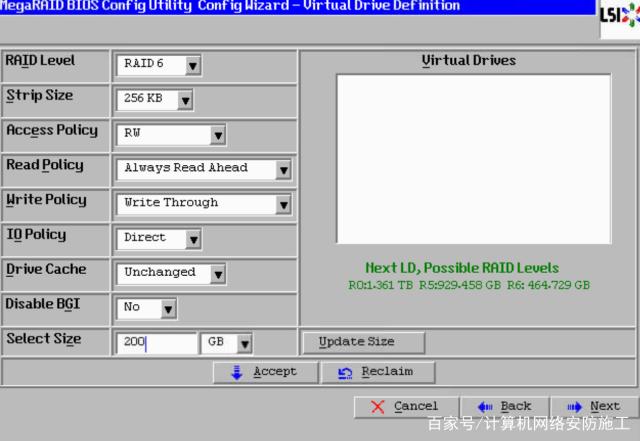This screenshot has height=441, width=640.
Task: Click the IO Policy label
Action: 36,235
